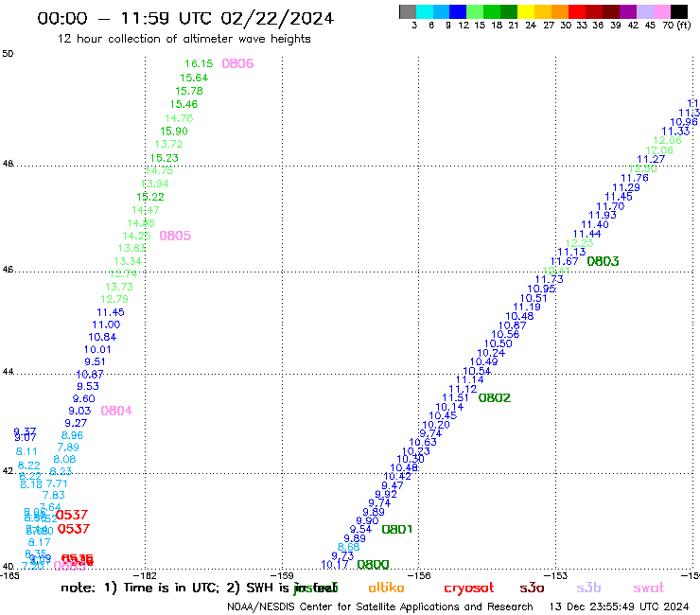Click the 9.51 wave height value
Screen dimensions: 700x615
(x=95, y=362)
